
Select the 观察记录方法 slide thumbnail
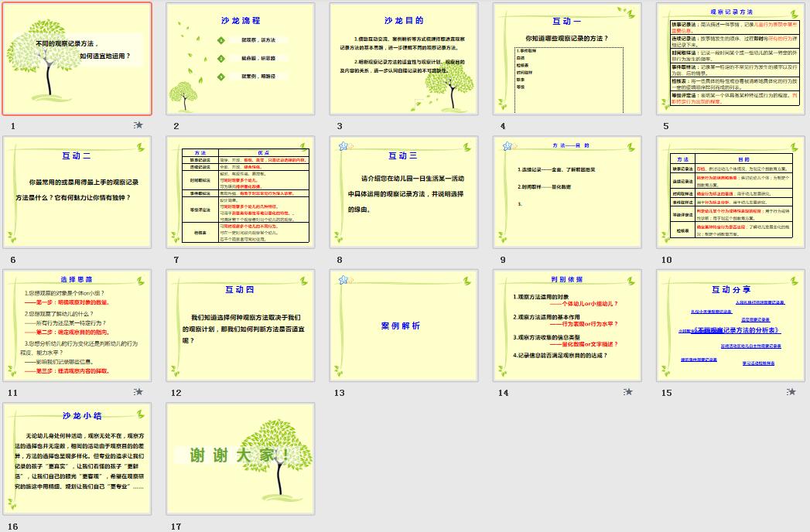730,59
